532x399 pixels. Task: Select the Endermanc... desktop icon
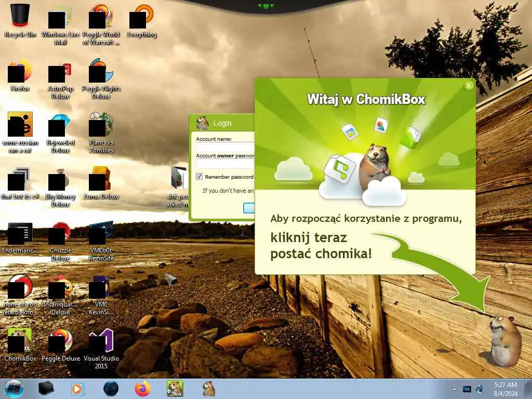[x=20, y=237]
